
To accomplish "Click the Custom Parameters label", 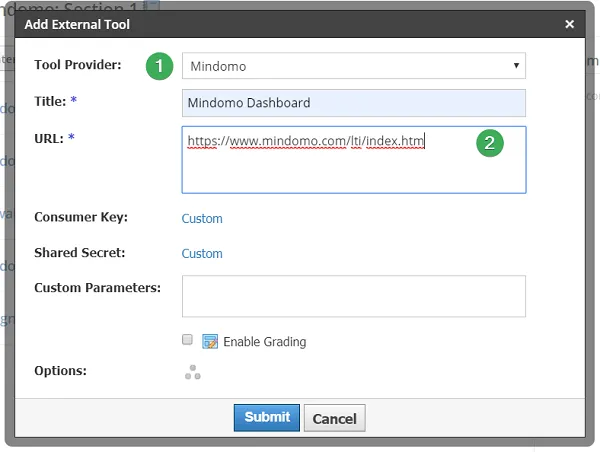I will [x=98, y=287].
